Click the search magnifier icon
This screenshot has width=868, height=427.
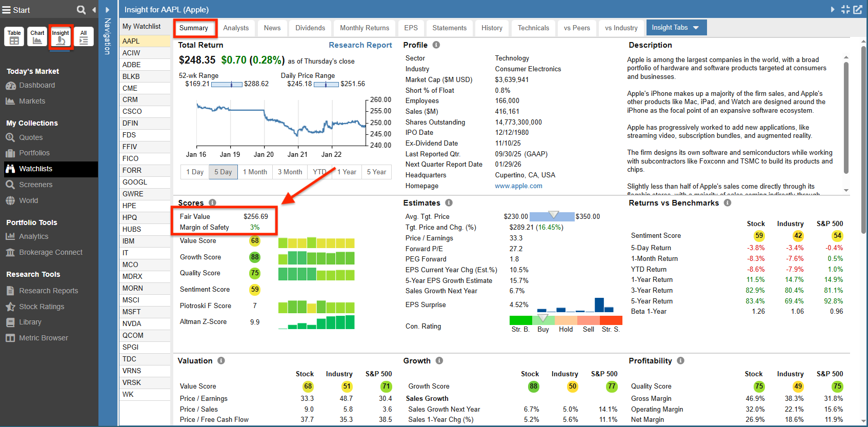(81, 10)
